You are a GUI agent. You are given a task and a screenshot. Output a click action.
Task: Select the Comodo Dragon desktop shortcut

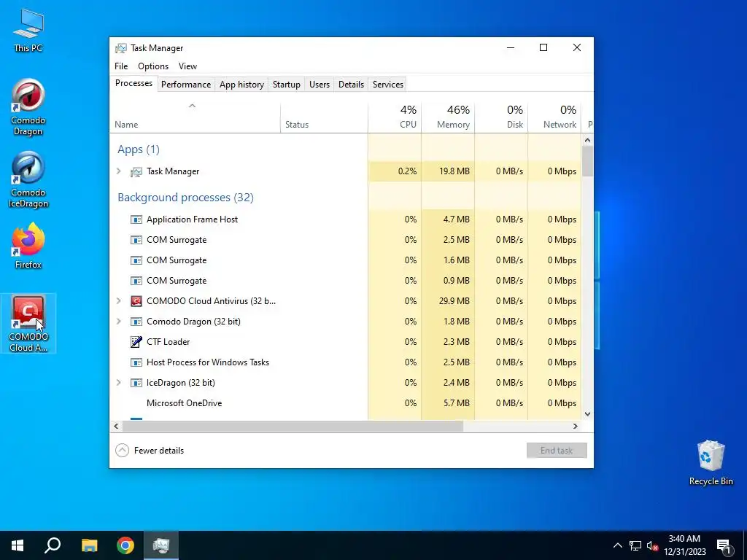tap(28, 108)
